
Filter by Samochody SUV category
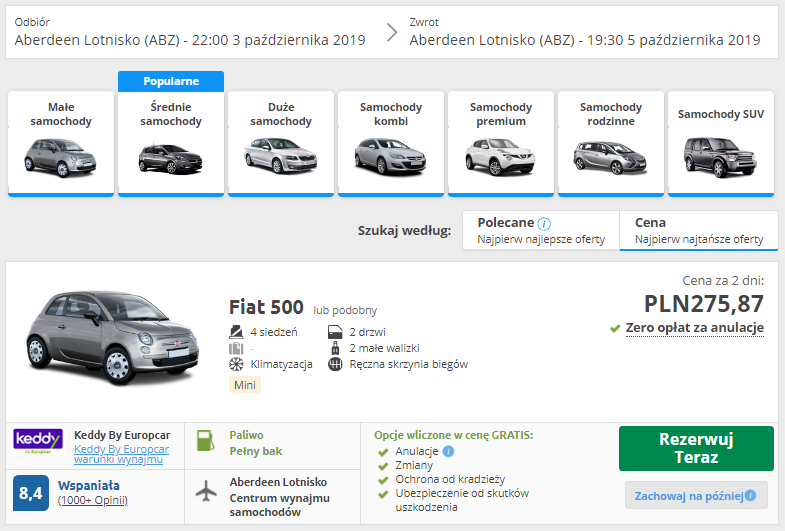point(720,142)
